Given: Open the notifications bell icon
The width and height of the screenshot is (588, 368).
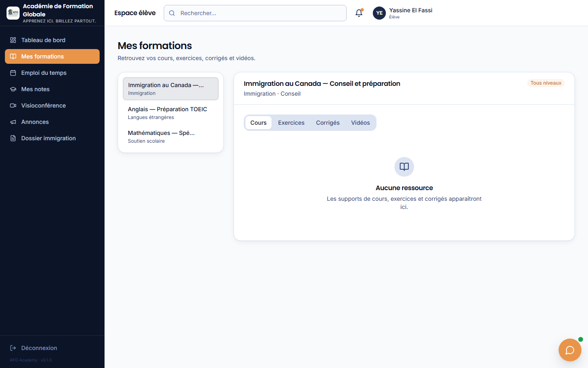Looking at the screenshot, I should pyautogui.click(x=359, y=13).
